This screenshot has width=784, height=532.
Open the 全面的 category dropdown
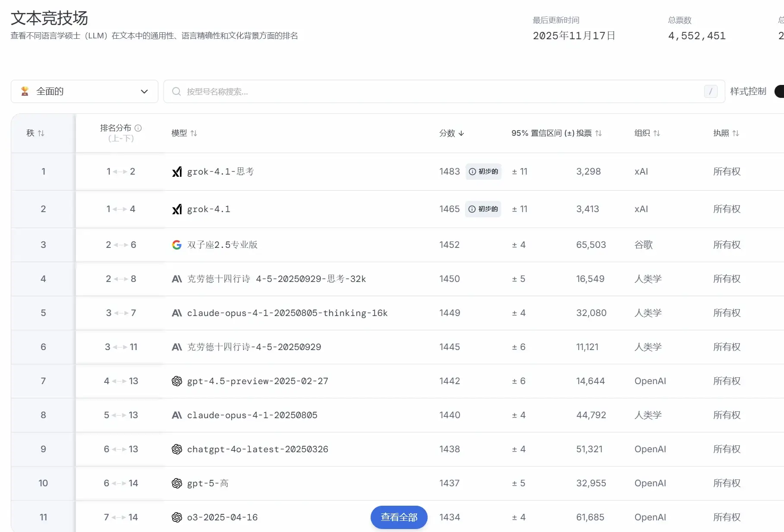[x=84, y=91]
